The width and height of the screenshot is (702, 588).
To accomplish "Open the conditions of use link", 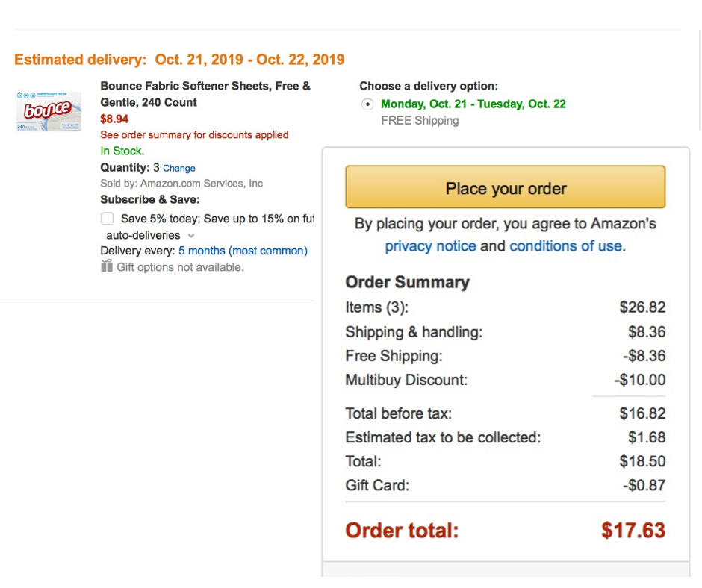I will (565, 246).
